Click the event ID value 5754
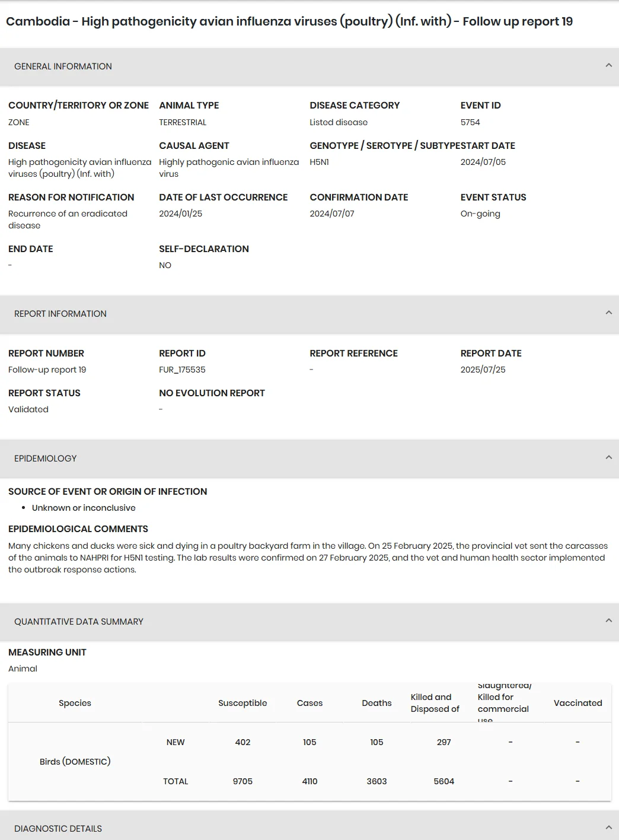 [x=470, y=122]
